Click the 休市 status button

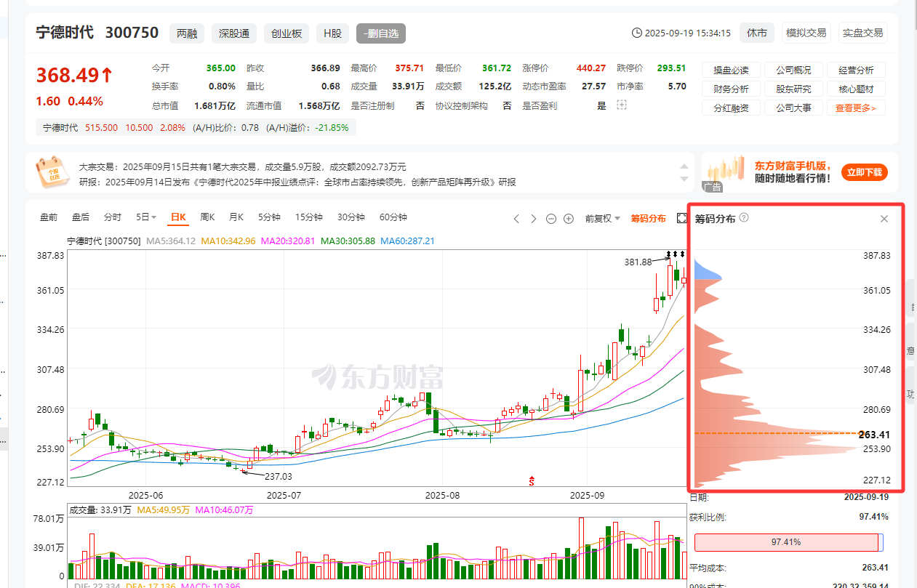pyautogui.click(x=757, y=33)
